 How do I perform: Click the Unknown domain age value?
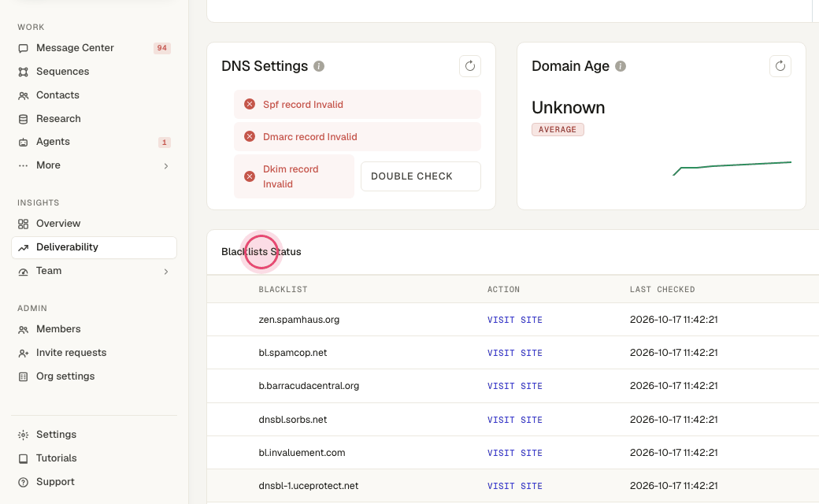(569, 108)
